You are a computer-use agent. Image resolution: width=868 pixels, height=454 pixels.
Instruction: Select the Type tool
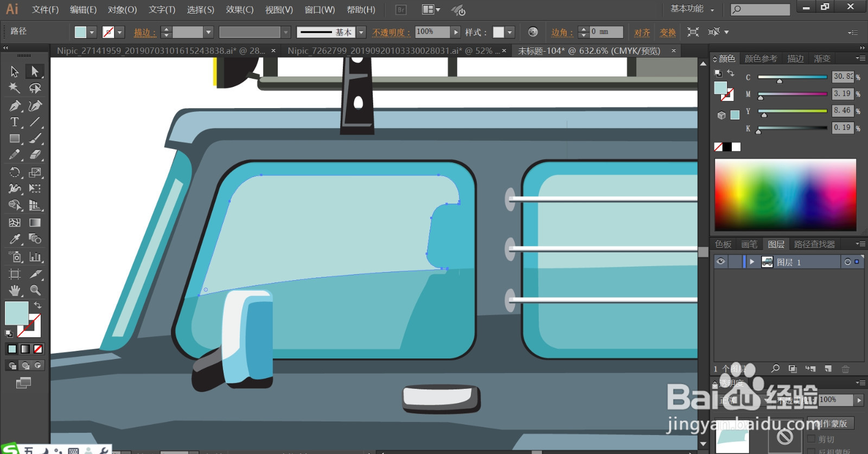pos(15,122)
